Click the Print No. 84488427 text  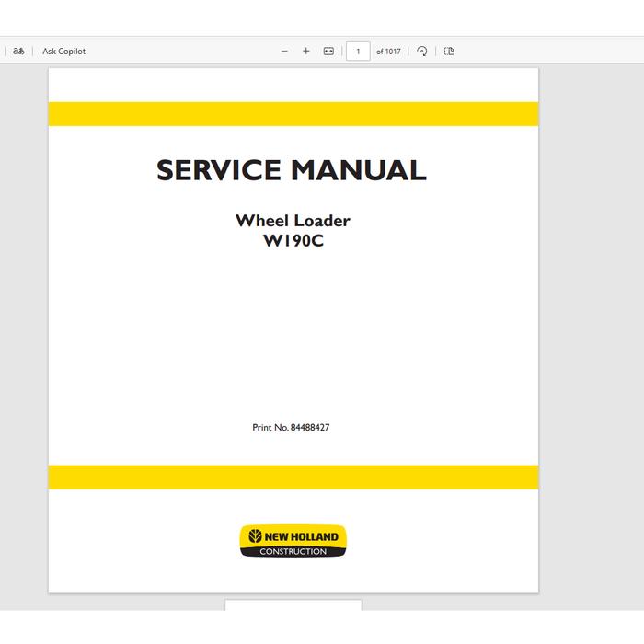[x=291, y=428]
